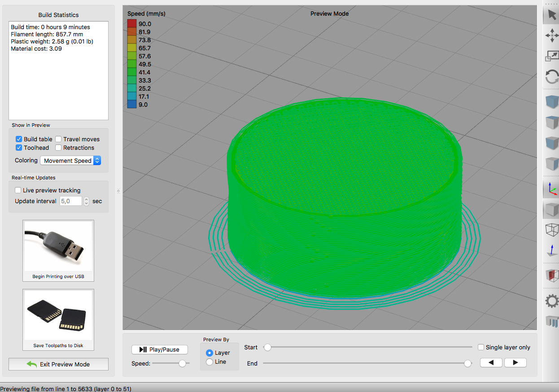Screen dimensions: 559x392
Task: Select the Line preview radio button
Action: point(209,362)
